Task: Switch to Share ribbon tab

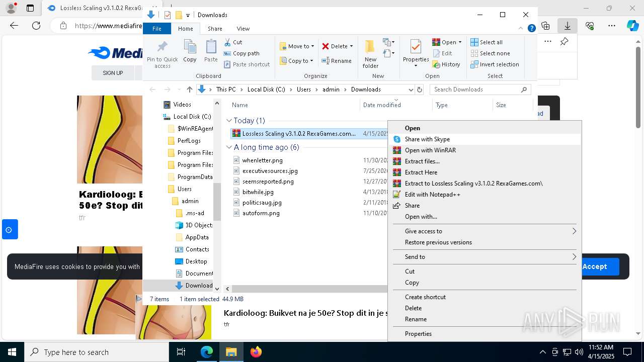Action: (x=215, y=29)
